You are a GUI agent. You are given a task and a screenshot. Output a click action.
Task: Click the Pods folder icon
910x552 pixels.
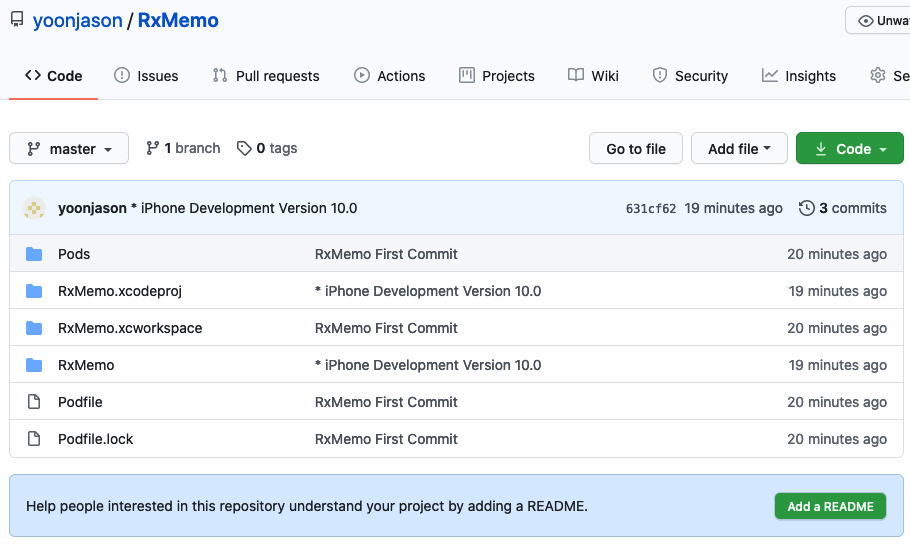(35, 254)
